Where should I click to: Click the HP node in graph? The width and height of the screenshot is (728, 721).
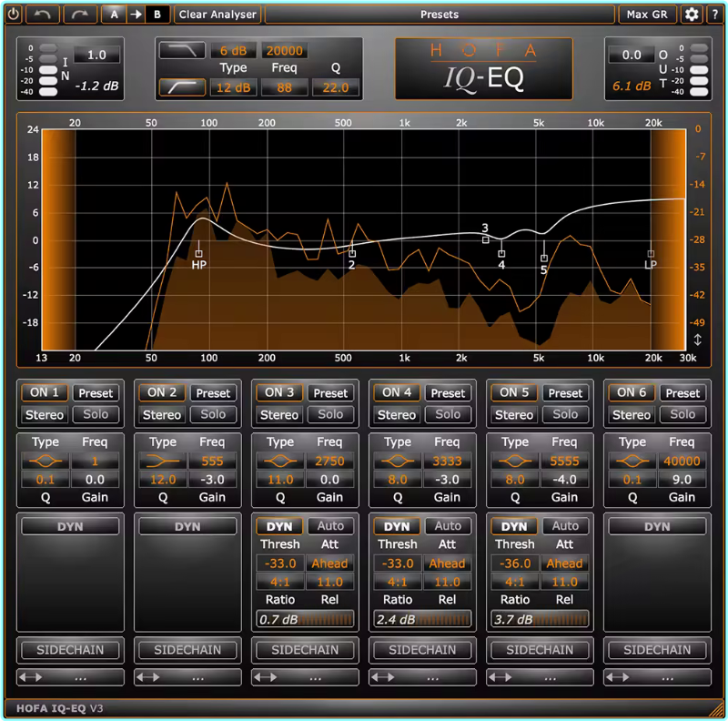[x=198, y=254]
